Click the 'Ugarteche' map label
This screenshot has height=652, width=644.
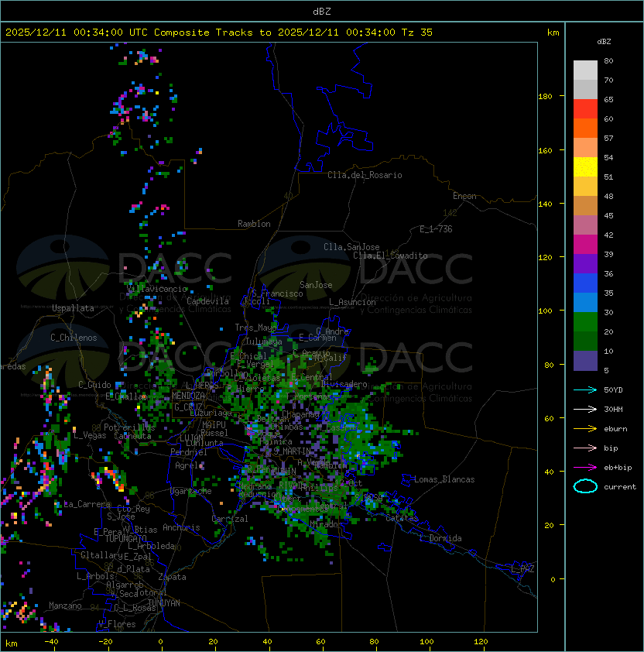click(191, 491)
